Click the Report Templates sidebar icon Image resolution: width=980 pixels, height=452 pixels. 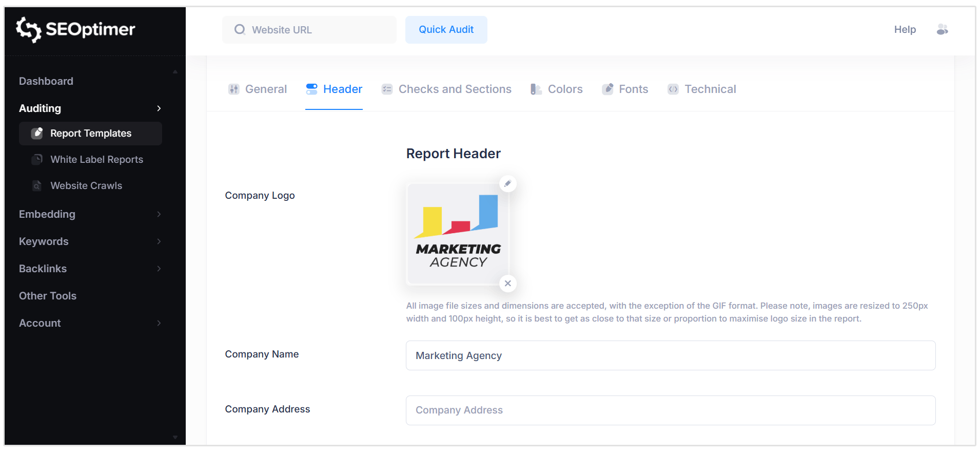37,134
